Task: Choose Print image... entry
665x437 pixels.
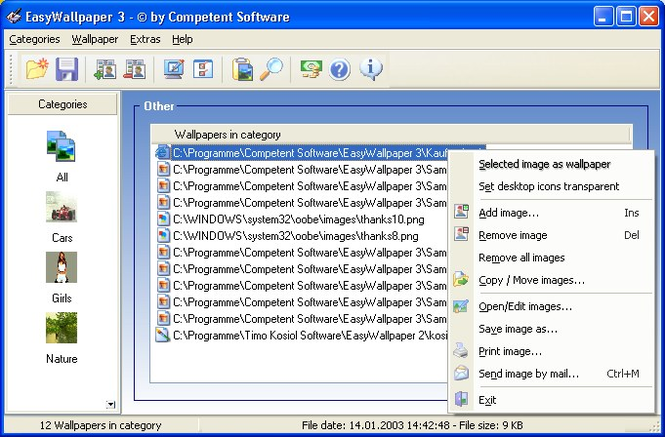Action: point(551,351)
